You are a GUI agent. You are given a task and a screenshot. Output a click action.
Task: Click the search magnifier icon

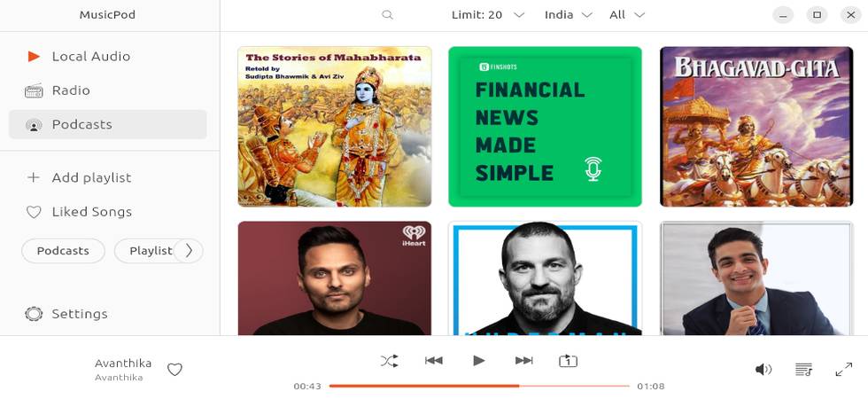(x=388, y=15)
